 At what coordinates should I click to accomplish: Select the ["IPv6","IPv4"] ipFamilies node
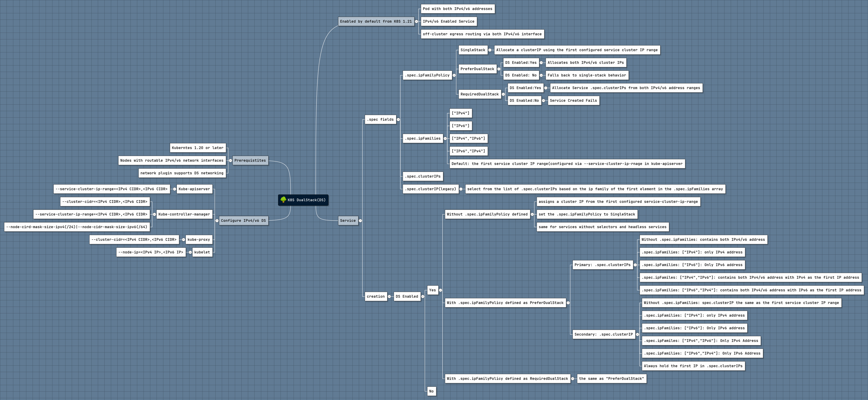468,151
